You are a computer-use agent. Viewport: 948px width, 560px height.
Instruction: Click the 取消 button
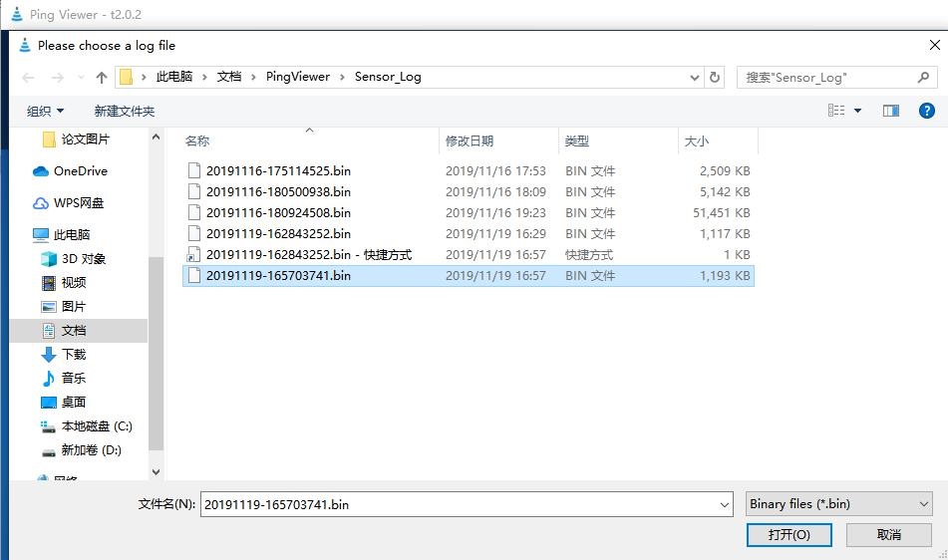(889, 535)
